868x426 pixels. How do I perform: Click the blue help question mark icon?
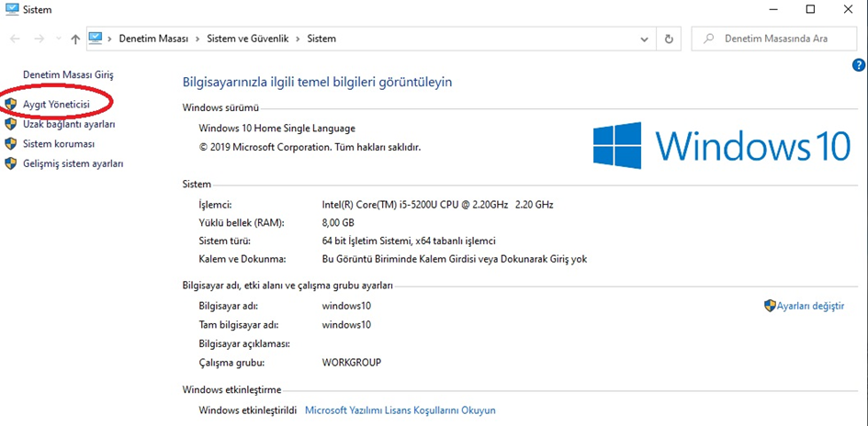[859, 65]
